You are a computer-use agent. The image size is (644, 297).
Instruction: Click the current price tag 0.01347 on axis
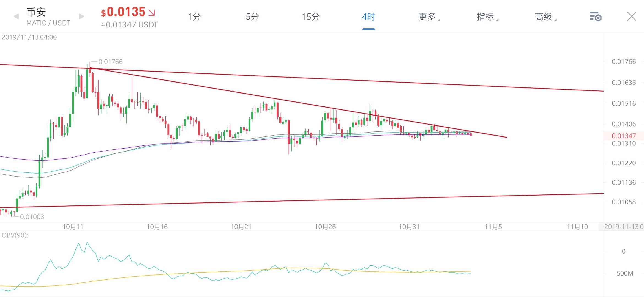click(624, 136)
